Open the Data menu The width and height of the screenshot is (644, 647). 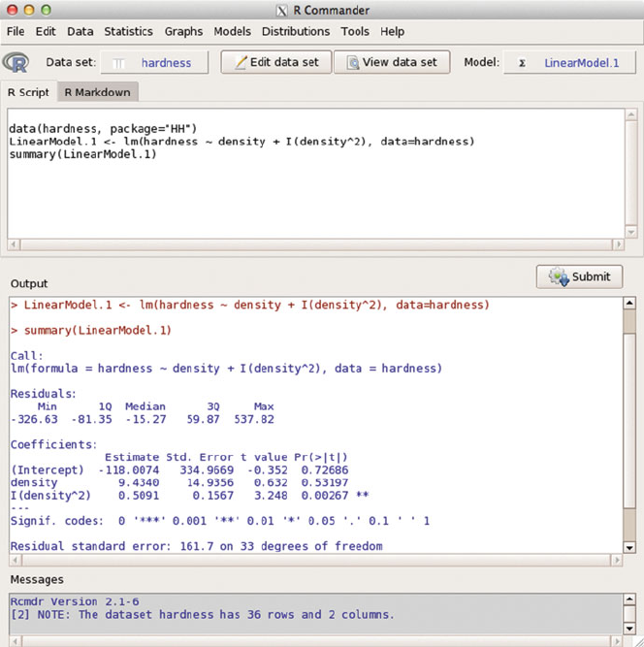(x=80, y=31)
